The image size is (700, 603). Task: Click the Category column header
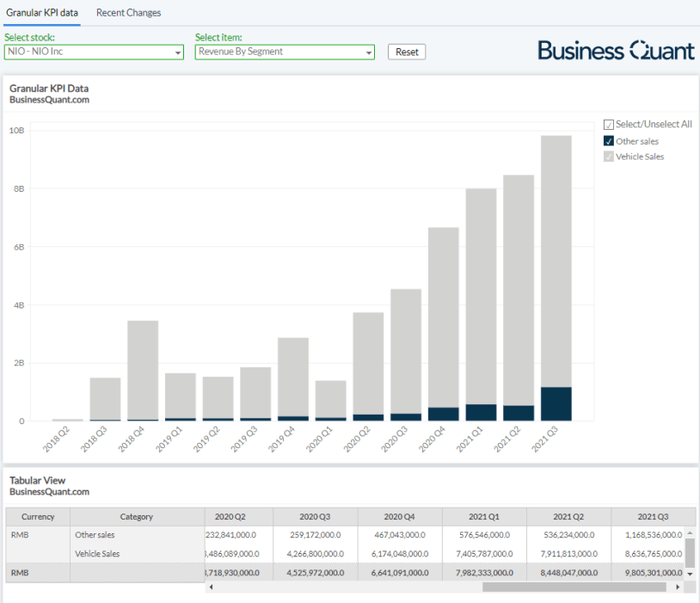click(137, 517)
